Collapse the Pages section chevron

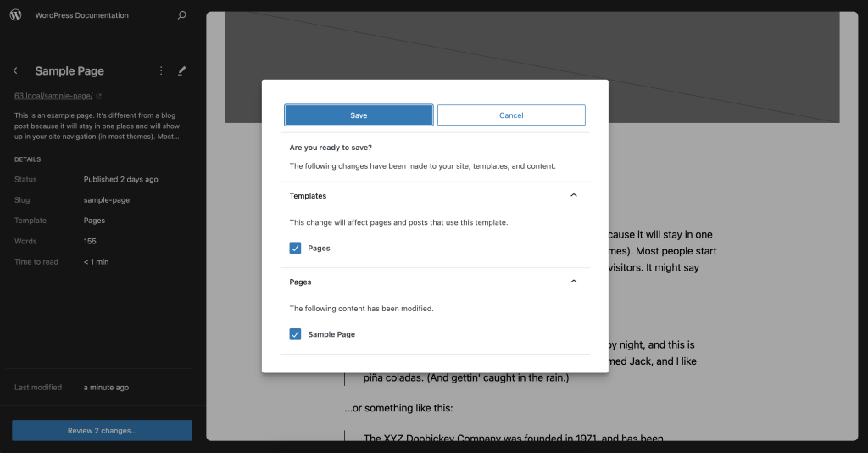coord(574,282)
